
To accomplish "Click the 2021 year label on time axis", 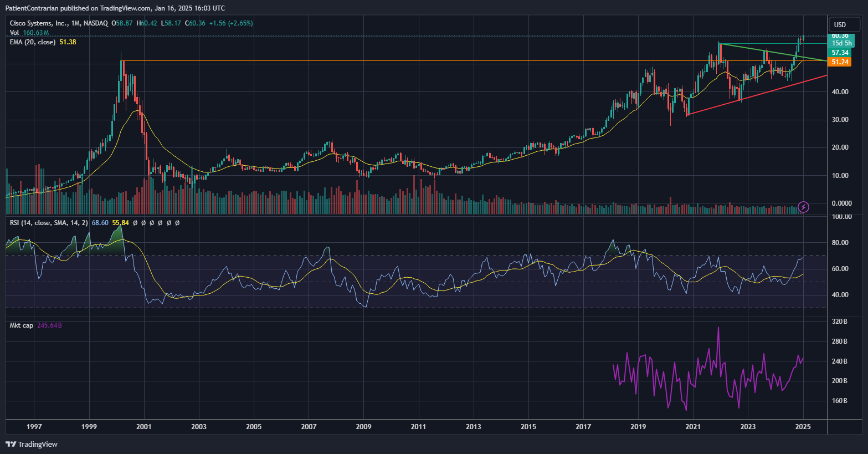I will click(x=693, y=426).
